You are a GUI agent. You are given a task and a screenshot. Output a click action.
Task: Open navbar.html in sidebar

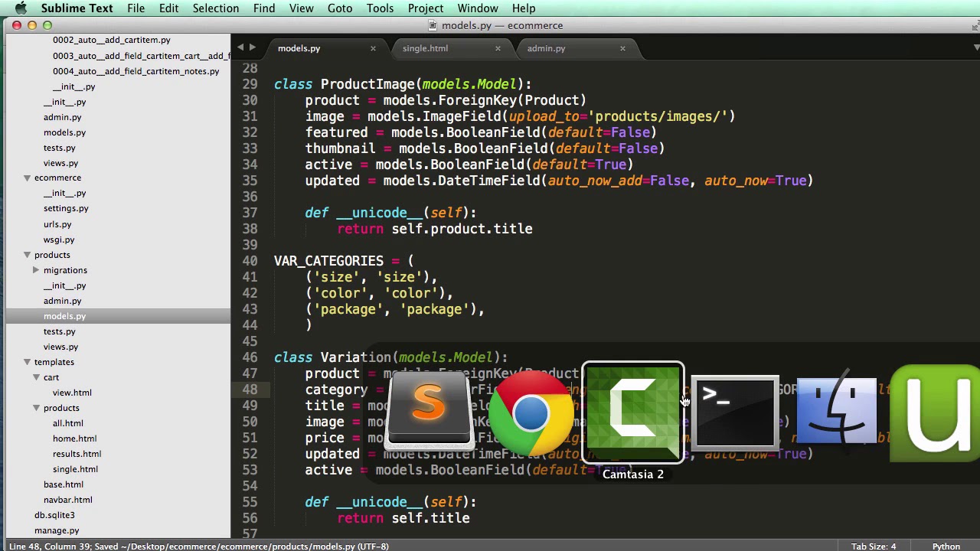point(68,500)
